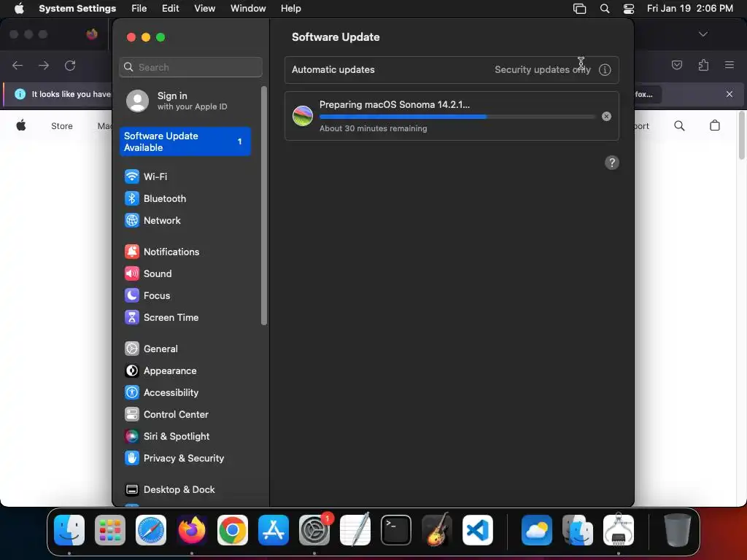Cancel the macOS Sonoma update preparation
747x560 pixels.
[x=606, y=116]
